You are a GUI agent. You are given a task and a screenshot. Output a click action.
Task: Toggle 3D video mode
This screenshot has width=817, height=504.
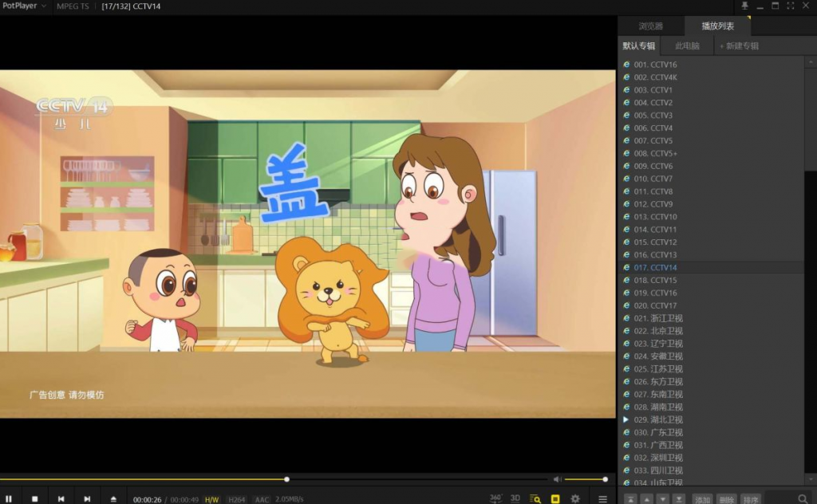pyautogui.click(x=515, y=498)
